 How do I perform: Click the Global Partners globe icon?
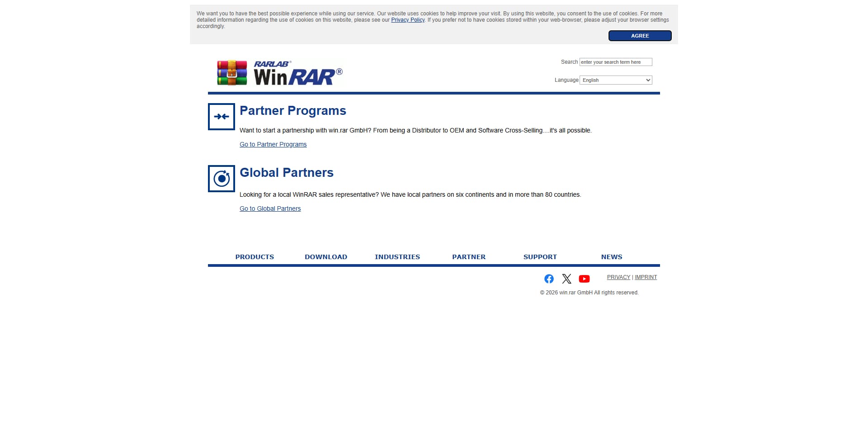click(222, 179)
